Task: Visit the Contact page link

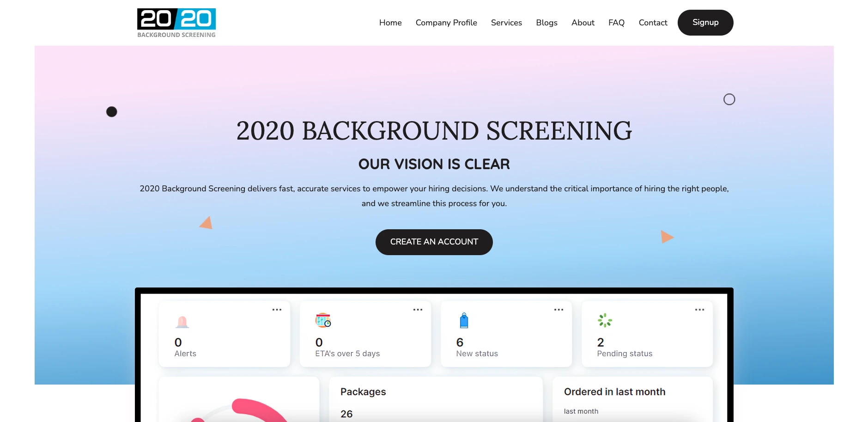Action: click(x=653, y=23)
